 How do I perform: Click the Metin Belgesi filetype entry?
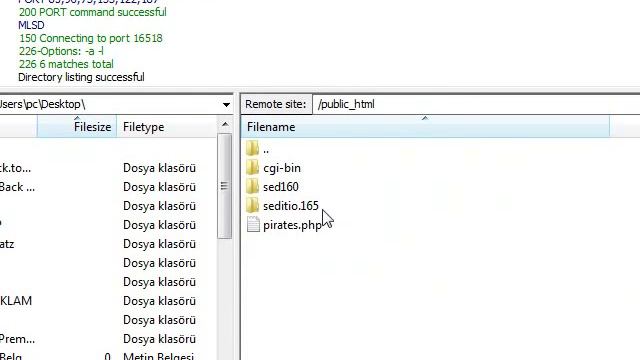[158, 356]
